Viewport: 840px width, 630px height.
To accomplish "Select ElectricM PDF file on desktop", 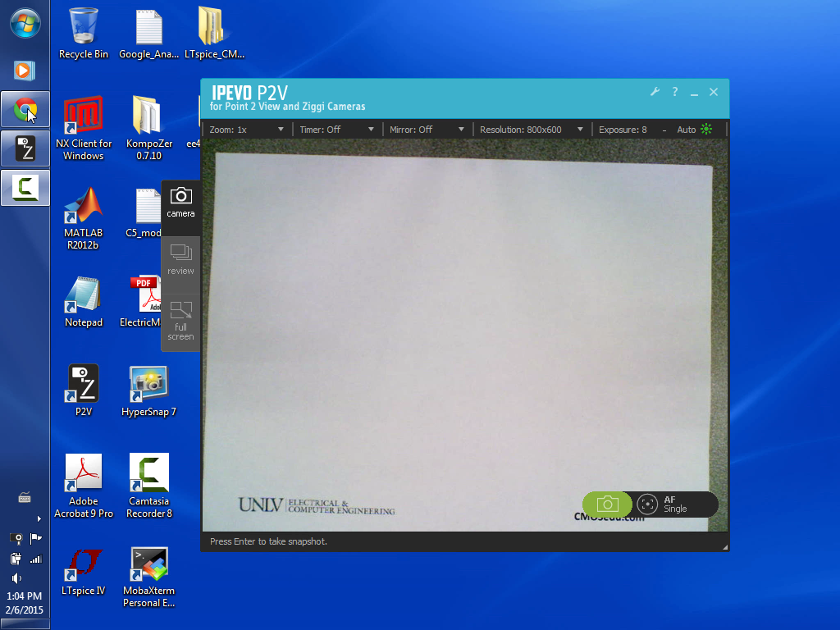I will [x=141, y=302].
